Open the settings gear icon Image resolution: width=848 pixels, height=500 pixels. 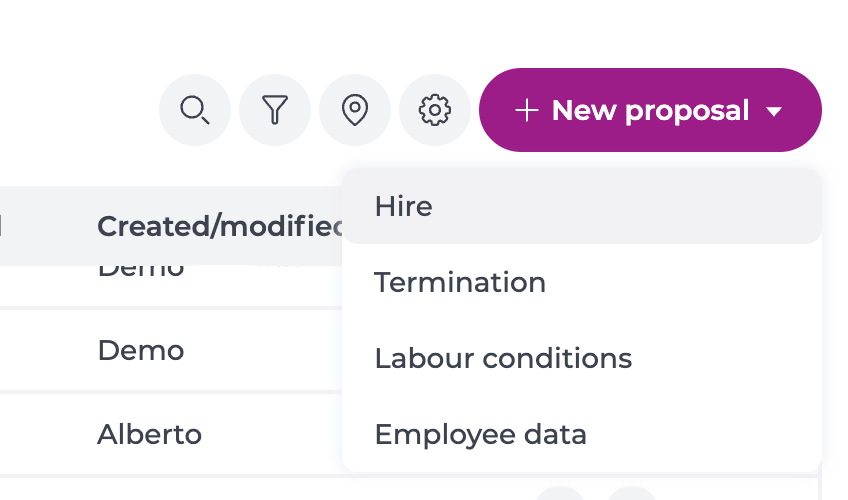coord(435,110)
